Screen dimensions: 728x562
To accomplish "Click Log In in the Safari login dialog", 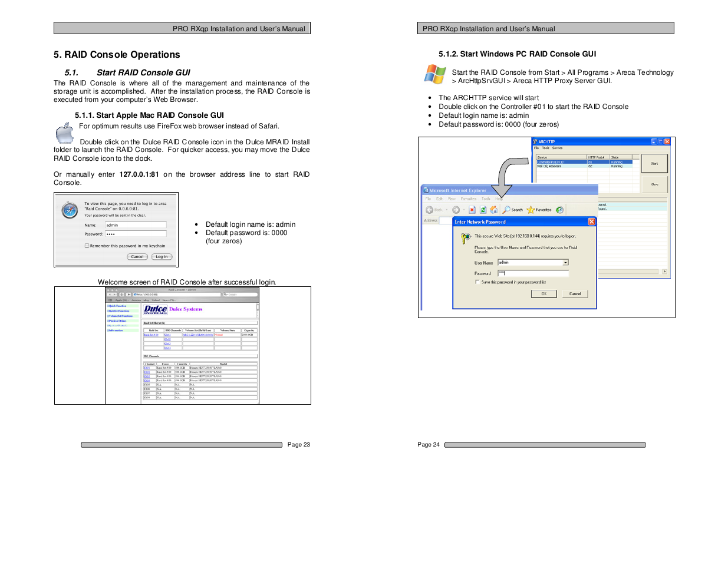I will pos(162,257).
